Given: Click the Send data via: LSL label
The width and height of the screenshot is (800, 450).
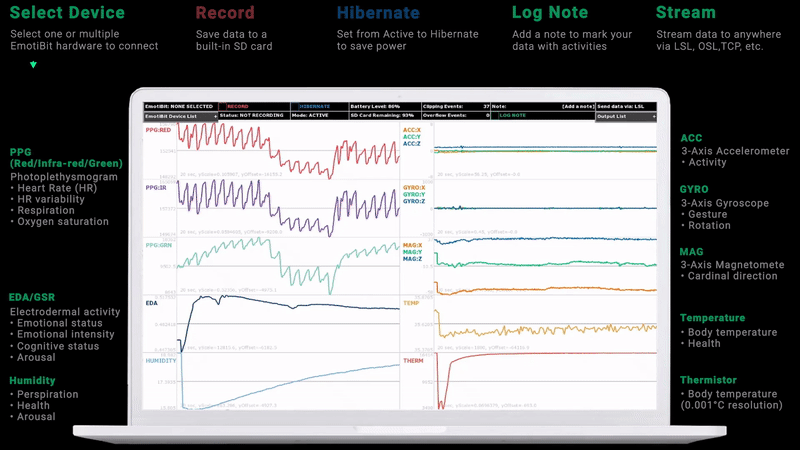Looking at the screenshot, I should [620, 107].
